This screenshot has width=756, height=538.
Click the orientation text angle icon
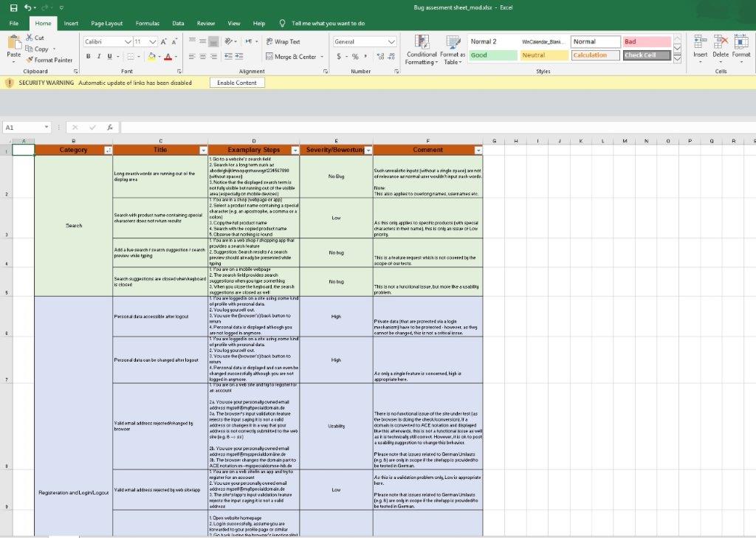click(x=228, y=41)
